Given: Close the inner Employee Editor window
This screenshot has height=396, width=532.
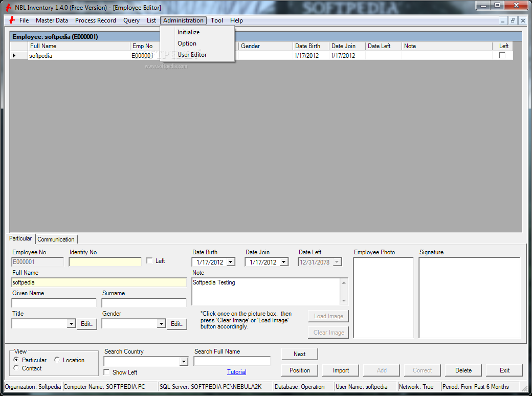Looking at the screenshot, I should 523,20.
